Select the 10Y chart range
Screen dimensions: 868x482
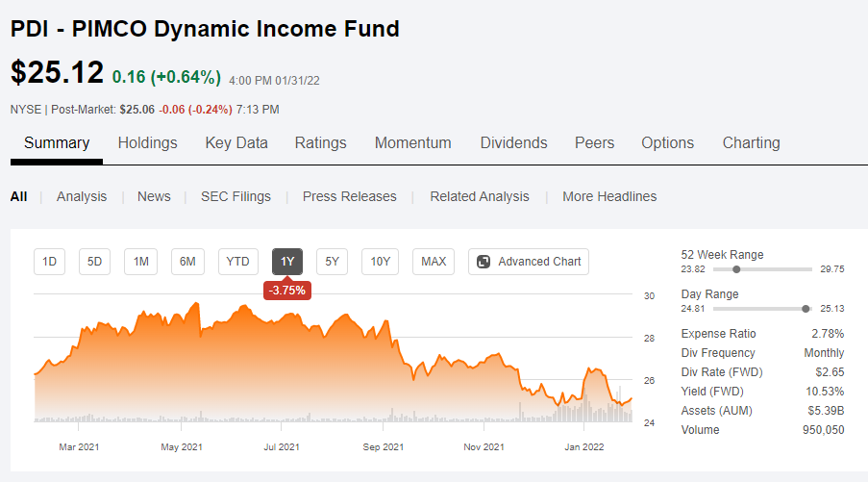click(381, 262)
